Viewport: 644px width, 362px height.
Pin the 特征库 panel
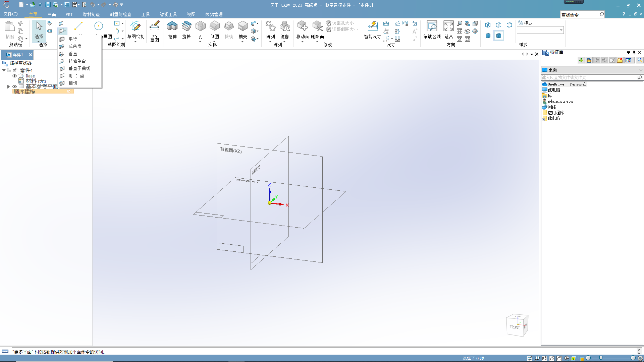click(634, 53)
